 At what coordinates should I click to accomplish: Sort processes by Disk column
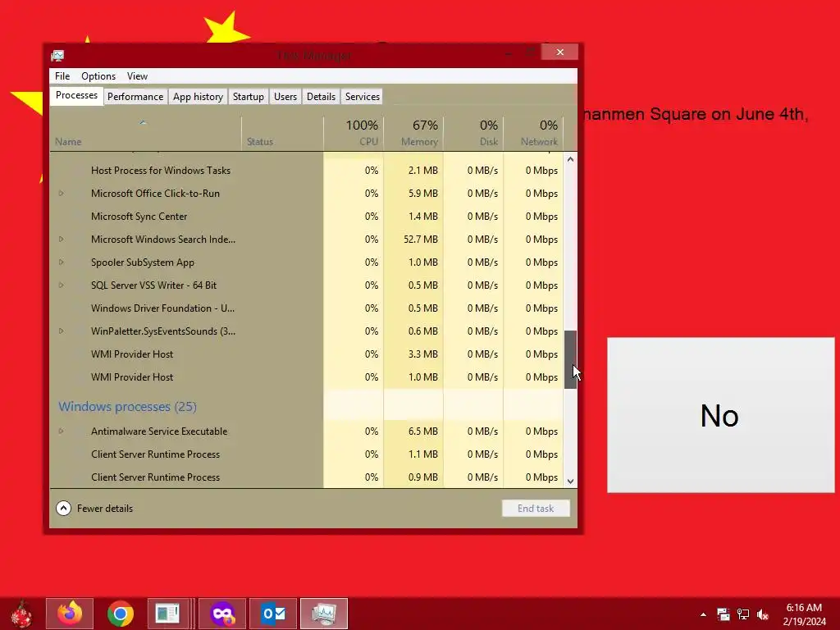(473, 134)
